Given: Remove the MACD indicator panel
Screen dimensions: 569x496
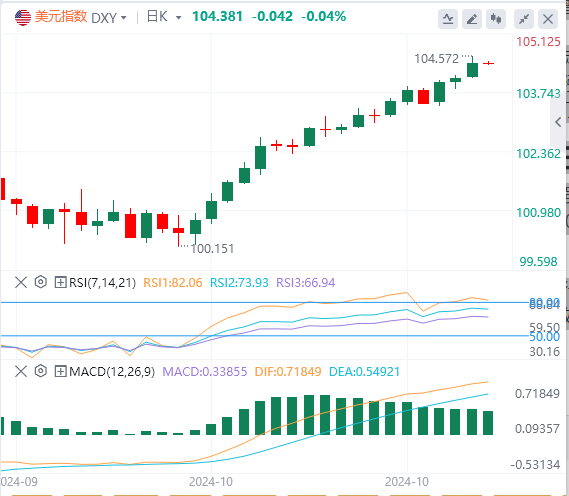Looking at the screenshot, I should pos(21,372).
